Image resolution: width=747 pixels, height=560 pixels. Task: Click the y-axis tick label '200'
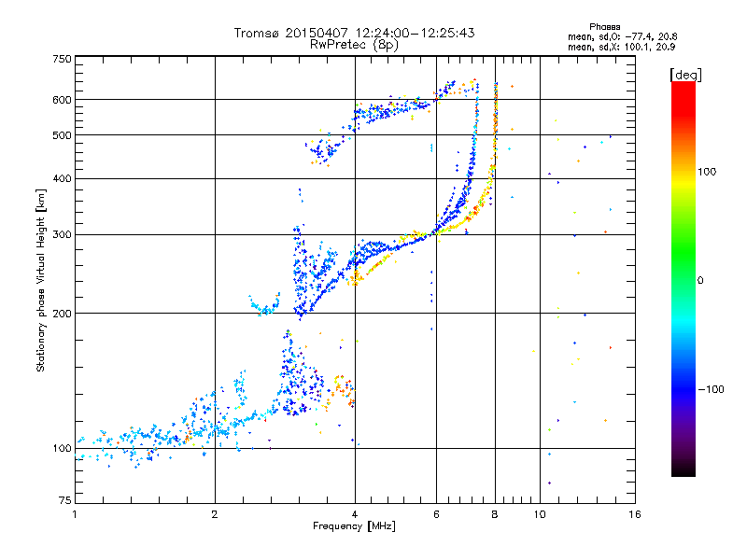click(62, 314)
